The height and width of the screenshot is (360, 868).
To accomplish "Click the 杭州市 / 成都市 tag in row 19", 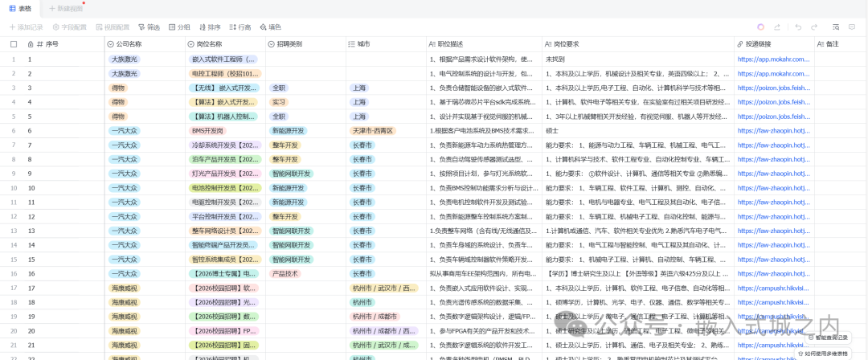I will point(375,317).
